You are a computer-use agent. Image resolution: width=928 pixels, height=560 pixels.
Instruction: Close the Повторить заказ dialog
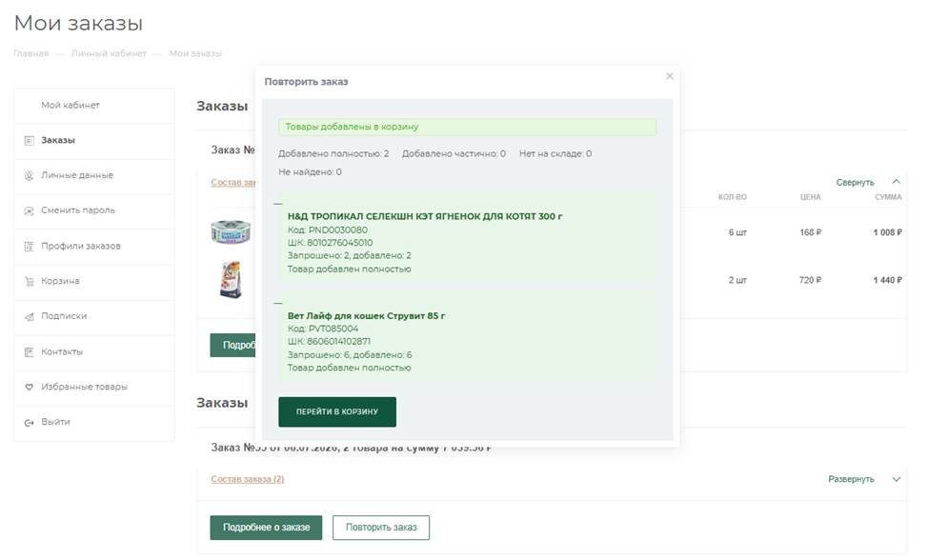click(x=670, y=76)
